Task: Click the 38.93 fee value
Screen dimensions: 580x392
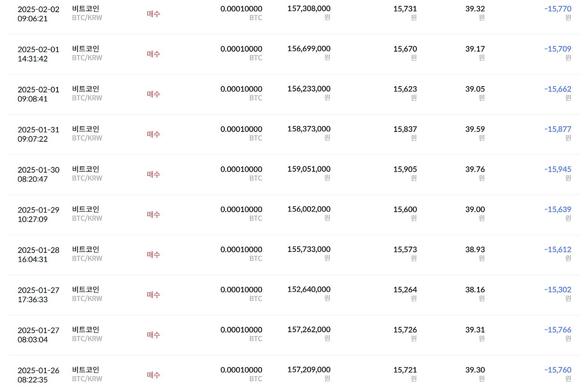Action: pos(475,249)
